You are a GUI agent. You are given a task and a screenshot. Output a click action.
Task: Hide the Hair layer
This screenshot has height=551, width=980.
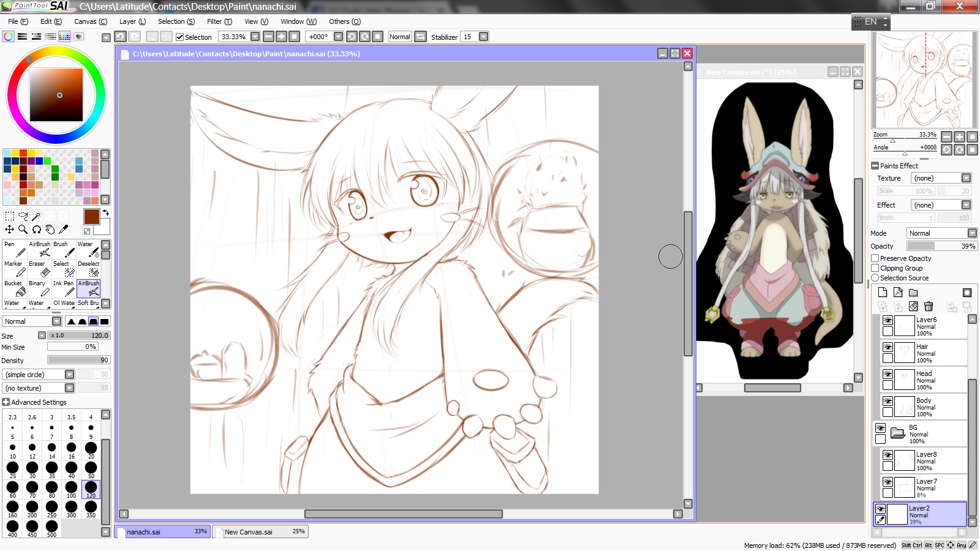[888, 347]
